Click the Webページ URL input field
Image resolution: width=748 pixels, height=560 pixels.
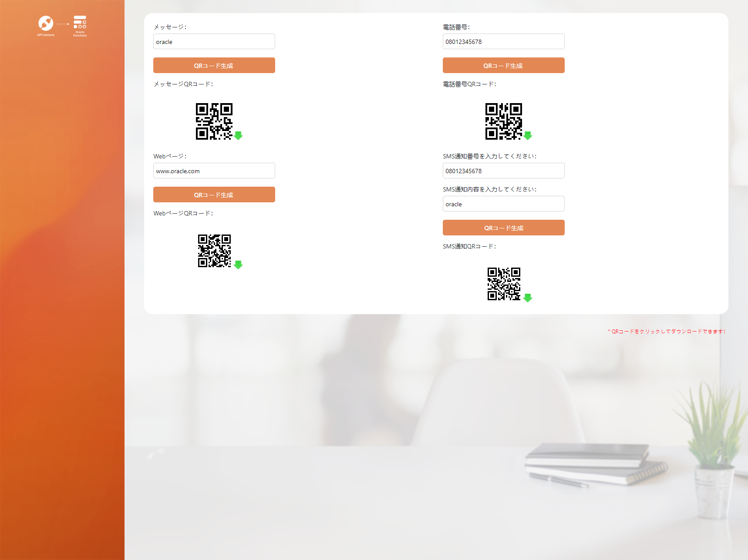point(214,171)
